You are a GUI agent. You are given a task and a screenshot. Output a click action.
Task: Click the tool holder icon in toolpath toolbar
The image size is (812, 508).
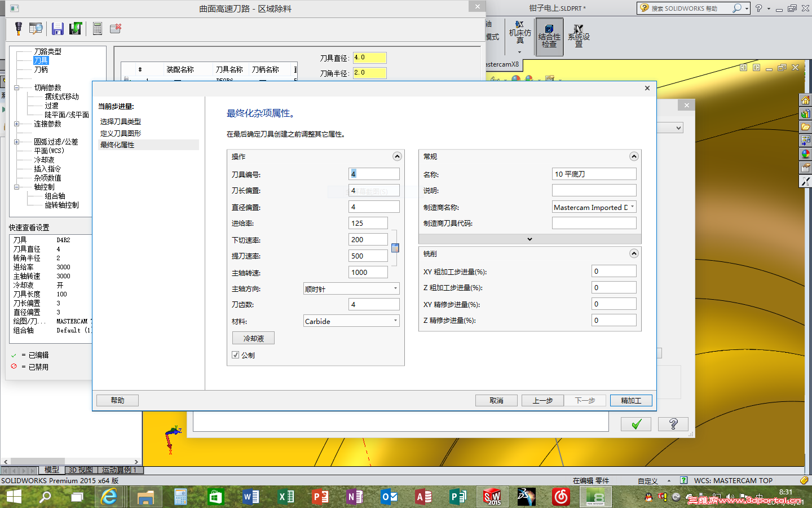[18, 28]
